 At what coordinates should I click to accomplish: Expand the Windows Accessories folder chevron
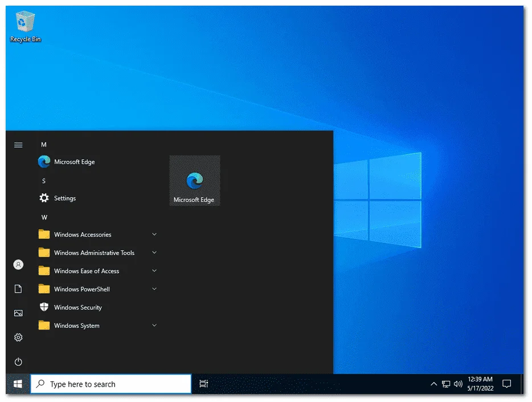click(154, 234)
